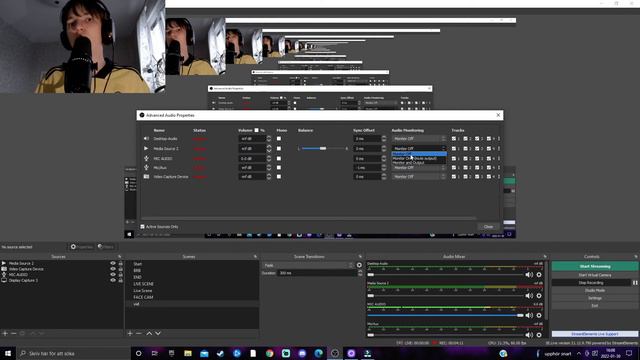Mute Media Source 2 speaker icon in mixer
640x360 pixels.
coord(529,296)
